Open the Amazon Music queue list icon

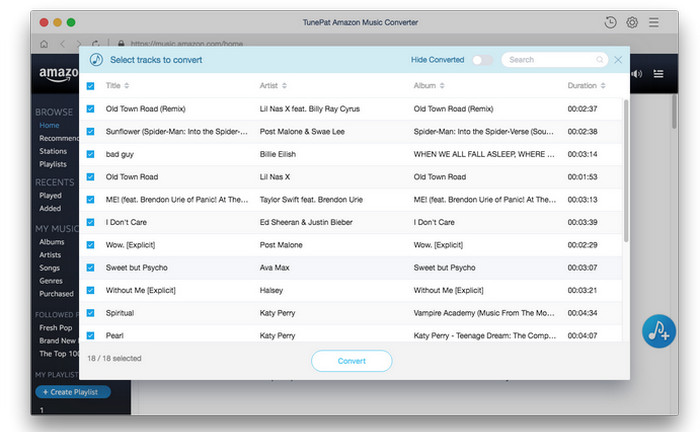pyautogui.click(x=658, y=74)
